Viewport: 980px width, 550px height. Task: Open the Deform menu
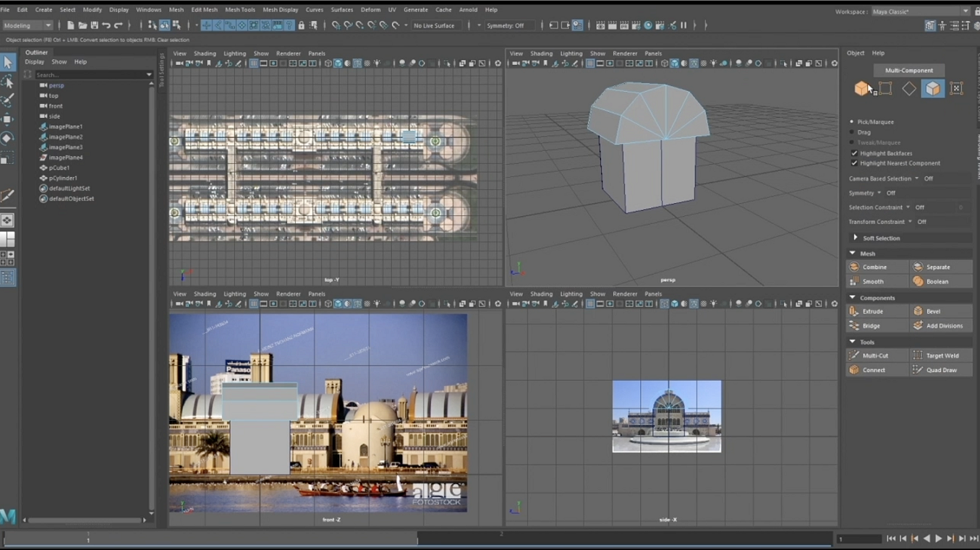point(370,10)
